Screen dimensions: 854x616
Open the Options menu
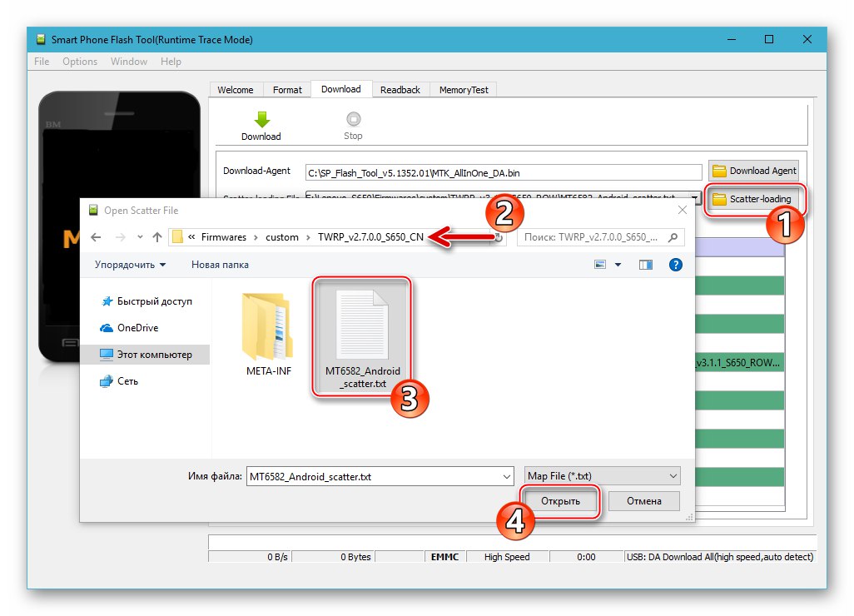[x=80, y=62]
